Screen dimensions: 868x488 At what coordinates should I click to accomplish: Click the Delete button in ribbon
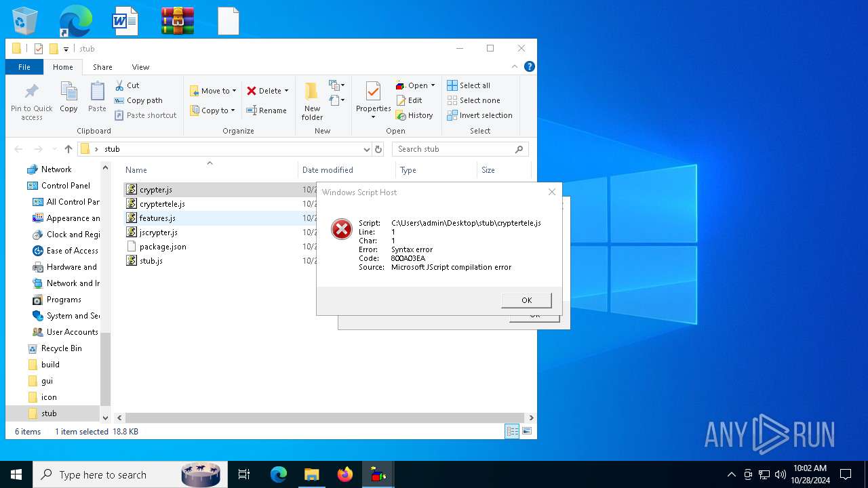(264, 91)
